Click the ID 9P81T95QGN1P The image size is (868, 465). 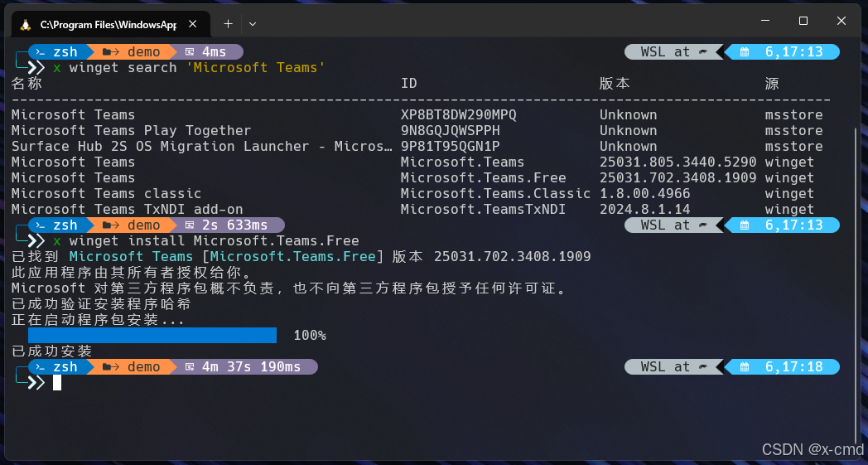[450, 147]
